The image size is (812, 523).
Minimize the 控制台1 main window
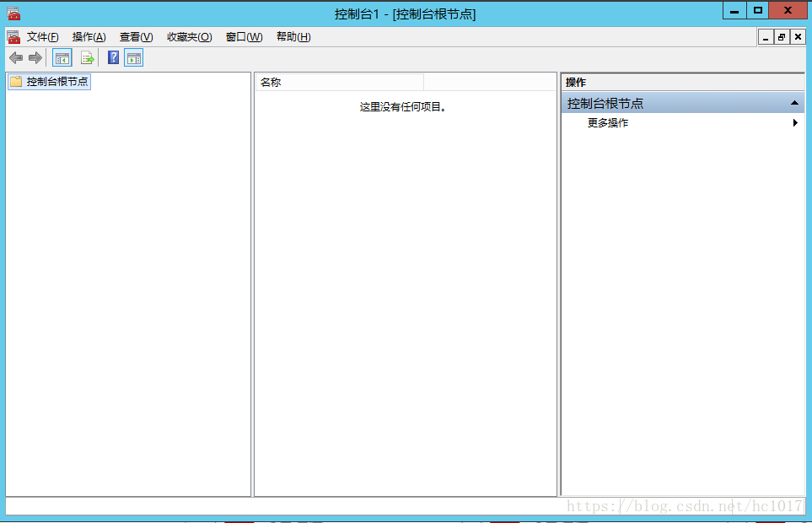[734, 10]
